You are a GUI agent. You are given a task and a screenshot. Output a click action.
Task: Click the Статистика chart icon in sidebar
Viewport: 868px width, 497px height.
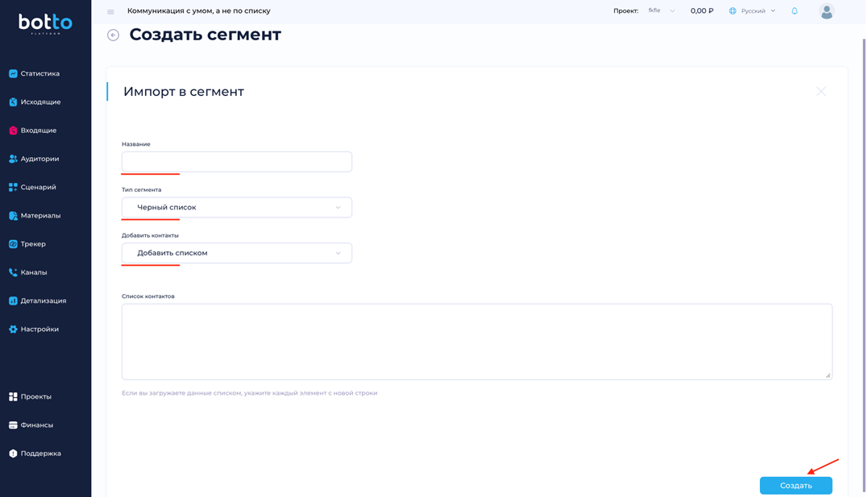[x=13, y=74]
